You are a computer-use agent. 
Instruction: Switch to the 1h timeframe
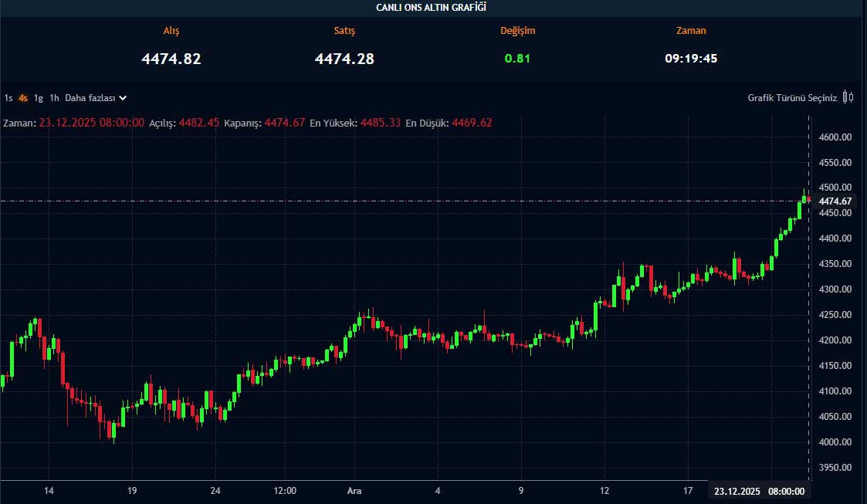(x=54, y=98)
